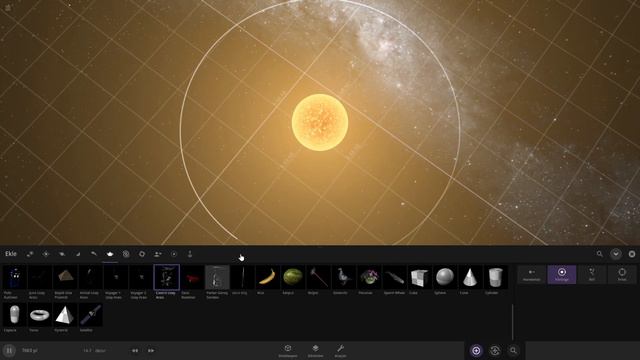Select the Kinetik spacecraft thumbnail
The width and height of the screenshot is (640, 360).
click(90, 277)
